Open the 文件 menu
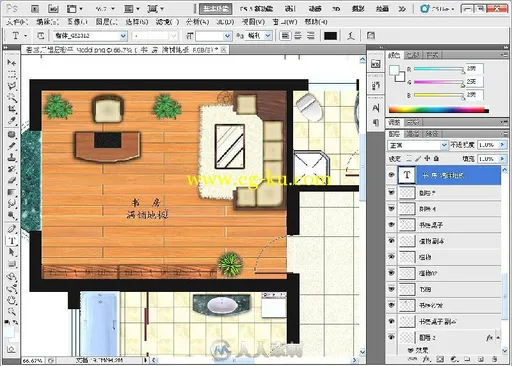The image size is (512, 366). point(17,22)
